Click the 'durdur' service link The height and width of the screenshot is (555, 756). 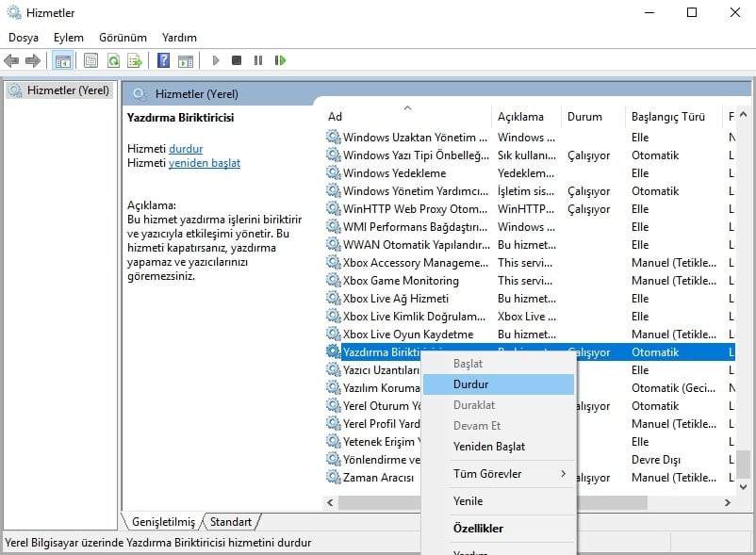186,149
